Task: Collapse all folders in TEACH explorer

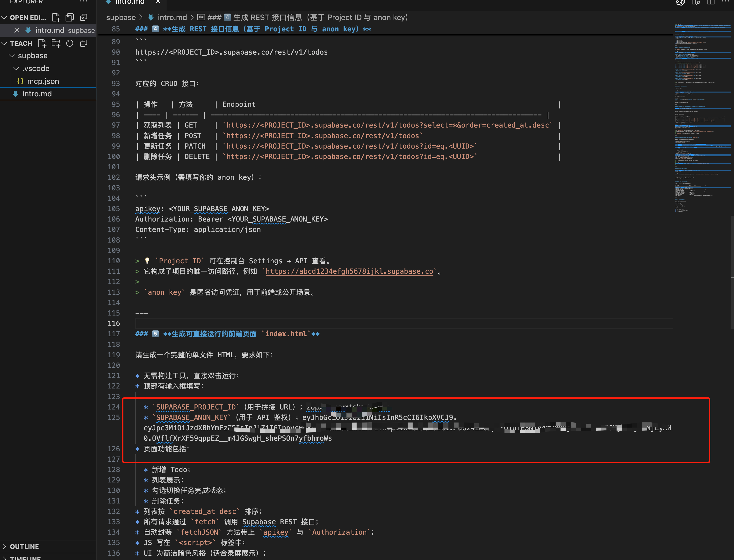Action: click(x=84, y=43)
